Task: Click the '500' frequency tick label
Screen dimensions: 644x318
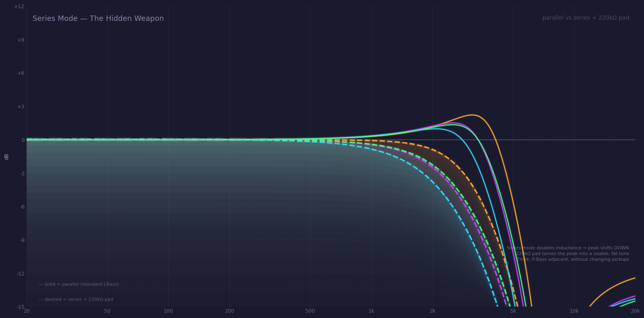Action: click(x=310, y=311)
